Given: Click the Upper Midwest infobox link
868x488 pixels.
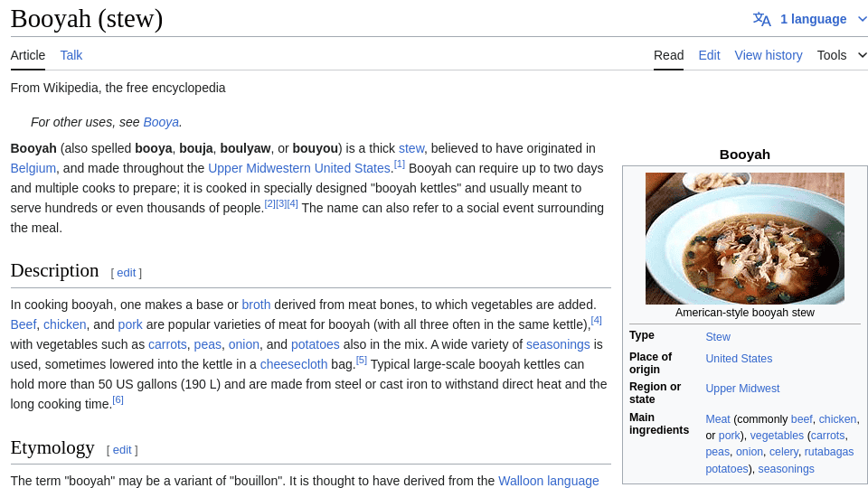Looking at the screenshot, I should point(742,389).
